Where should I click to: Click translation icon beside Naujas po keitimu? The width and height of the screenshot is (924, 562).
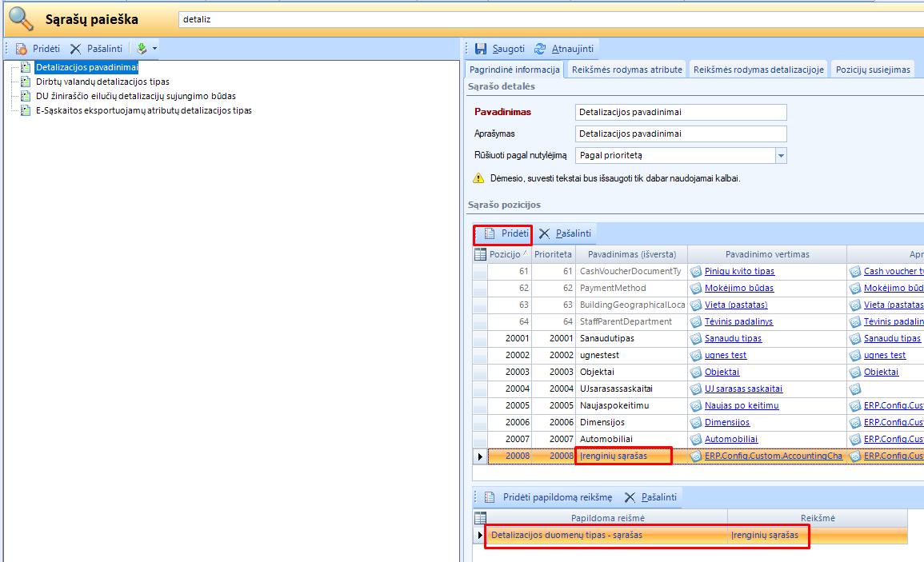click(x=696, y=406)
